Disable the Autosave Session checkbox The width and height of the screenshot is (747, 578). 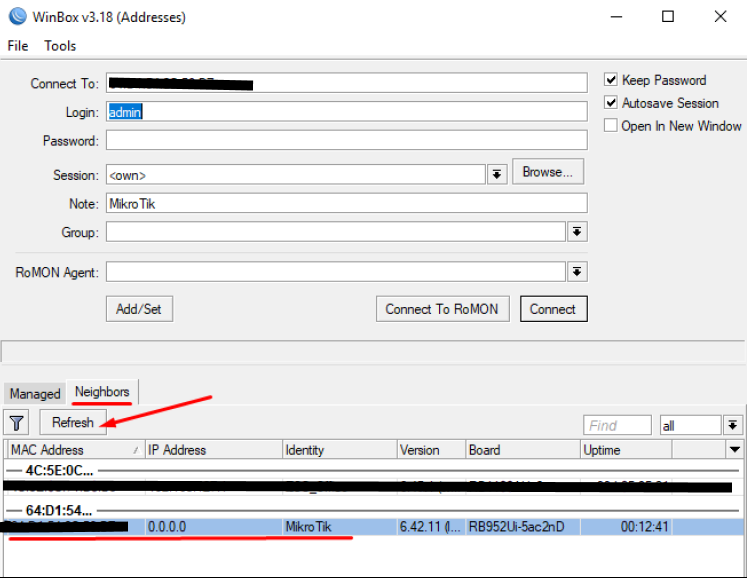(x=611, y=102)
